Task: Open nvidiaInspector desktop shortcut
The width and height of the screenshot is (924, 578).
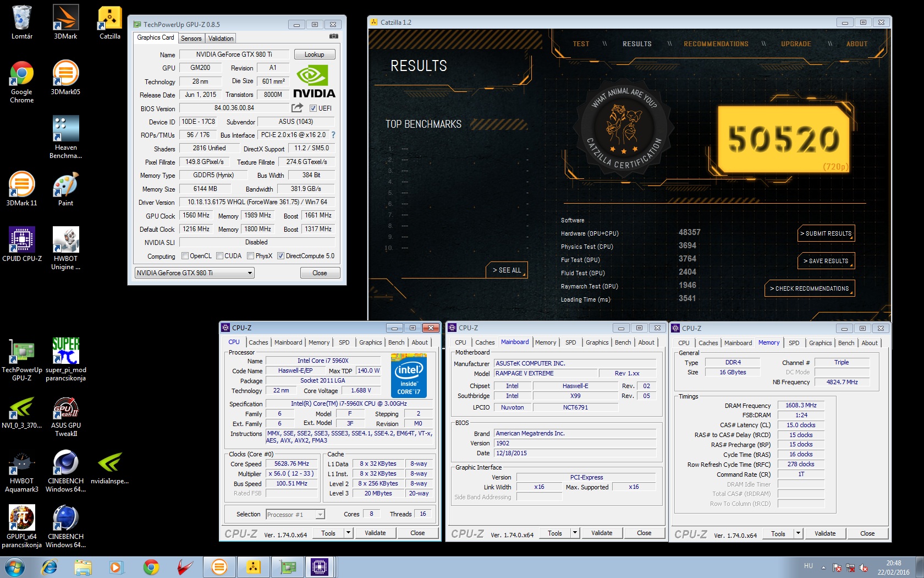Action: 110,468
